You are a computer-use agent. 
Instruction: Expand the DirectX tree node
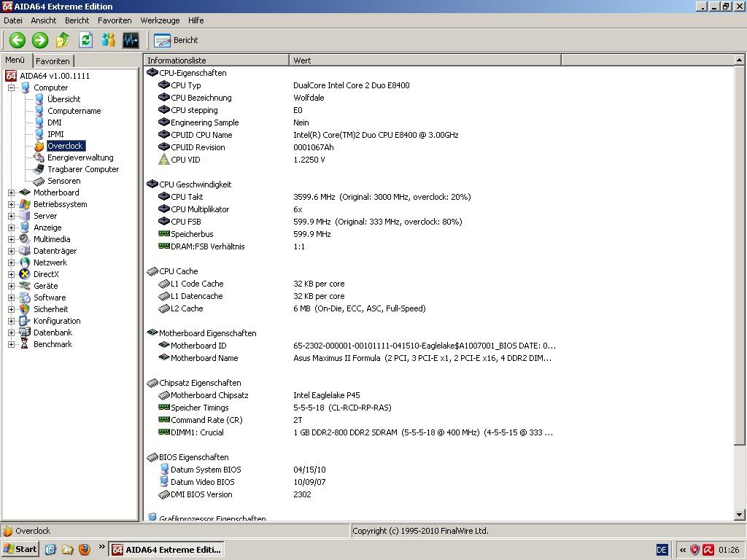tap(11, 274)
